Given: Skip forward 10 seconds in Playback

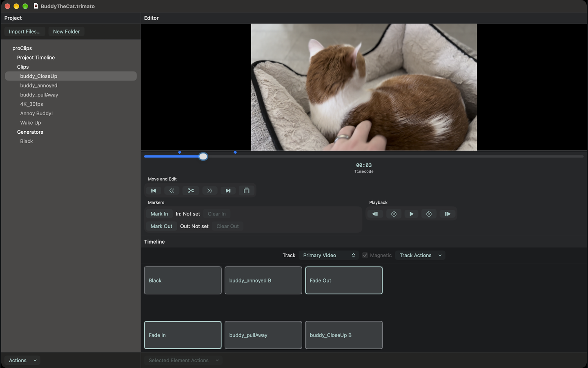Looking at the screenshot, I should [429, 214].
